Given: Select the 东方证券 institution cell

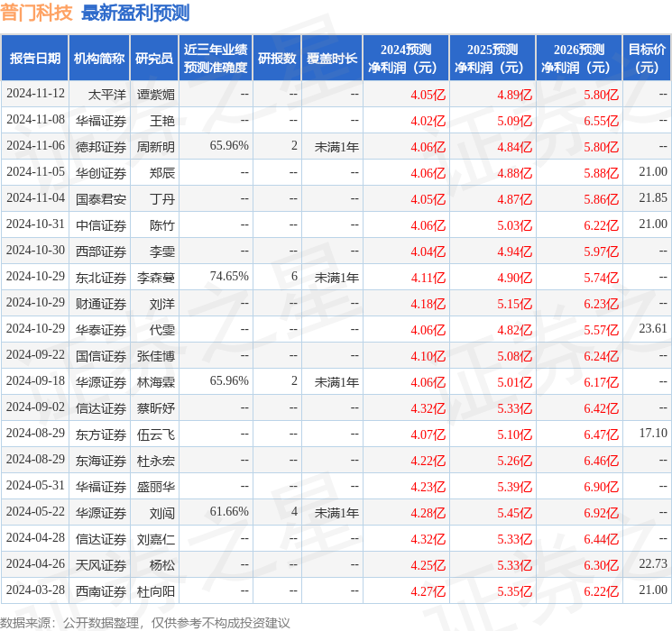Looking at the screenshot, I should pos(101,434).
